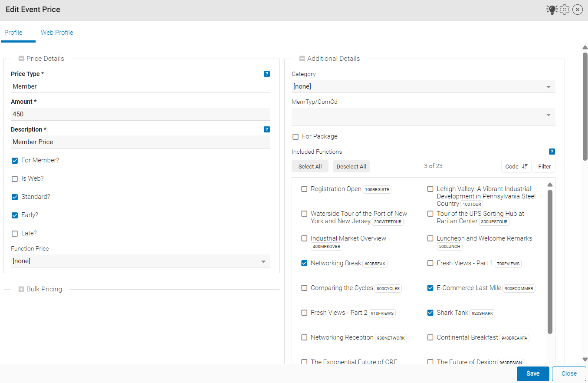Uncheck the Early? checkbox

pyautogui.click(x=15, y=215)
